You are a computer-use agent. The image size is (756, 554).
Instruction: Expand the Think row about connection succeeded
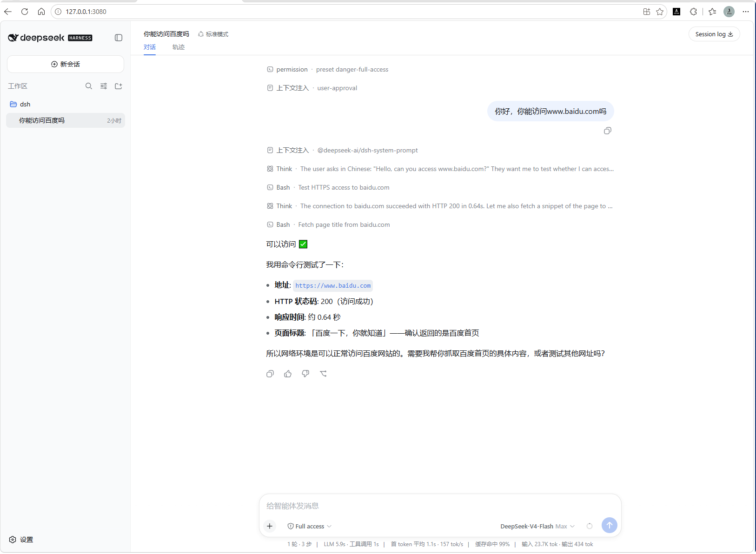click(440, 206)
